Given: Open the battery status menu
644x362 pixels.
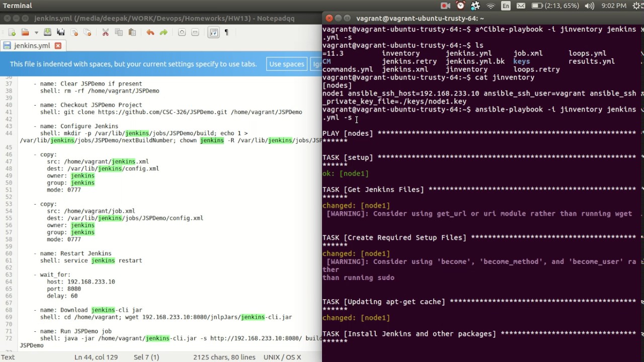Looking at the screenshot, I should tap(555, 6).
